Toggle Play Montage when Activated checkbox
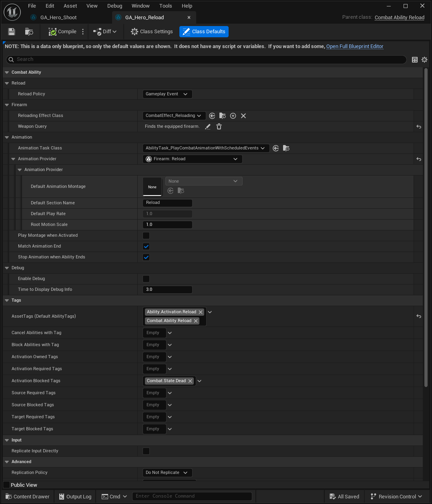This screenshot has width=432, height=504. click(x=146, y=236)
